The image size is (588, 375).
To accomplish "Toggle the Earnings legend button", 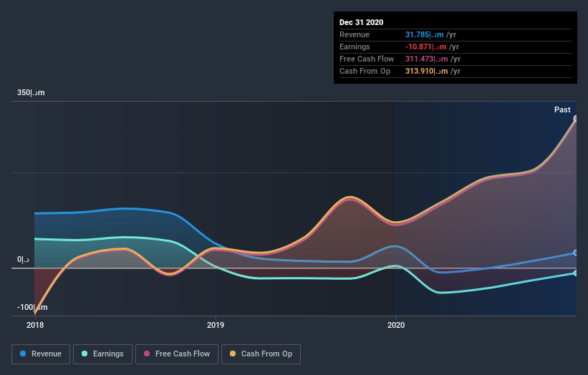I will pyautogui.click(x=102, y=354).
